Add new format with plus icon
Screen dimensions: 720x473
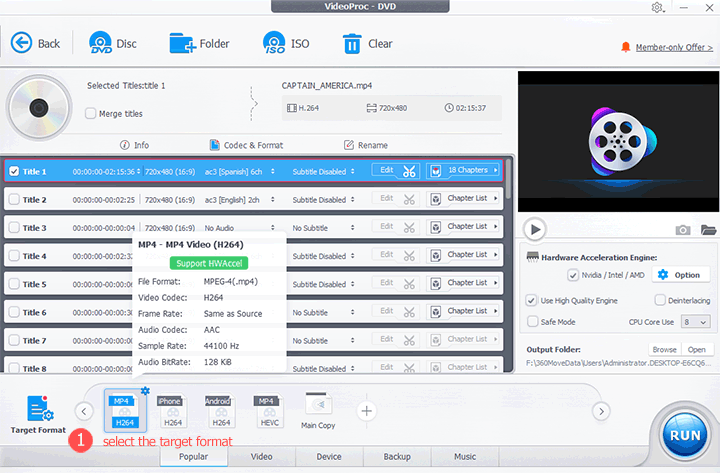pos(367,410)
